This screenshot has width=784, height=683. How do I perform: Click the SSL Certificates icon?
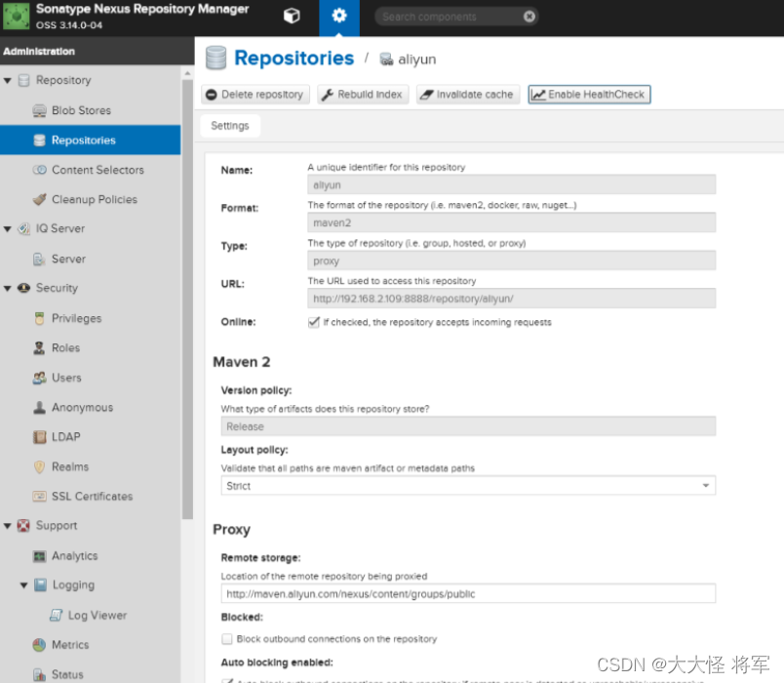(40, 497)
